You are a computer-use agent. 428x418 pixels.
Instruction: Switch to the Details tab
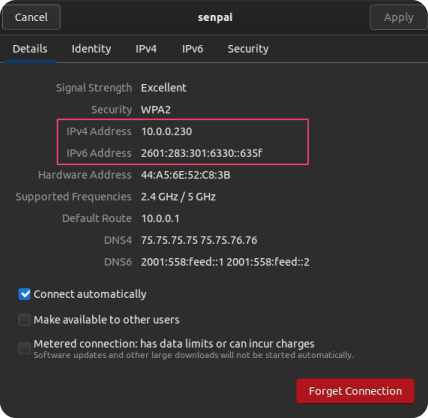point(30,49)
